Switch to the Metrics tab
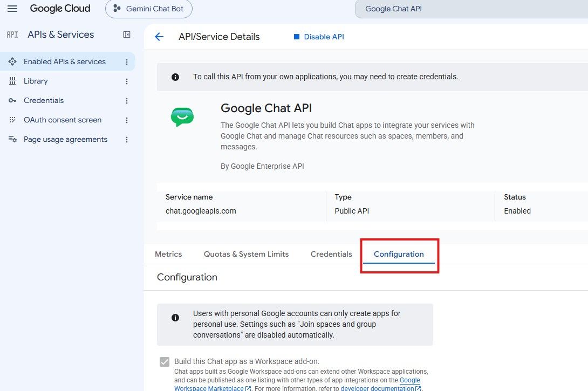This screenshot has width=588, height=391. (x=168, y=254)
